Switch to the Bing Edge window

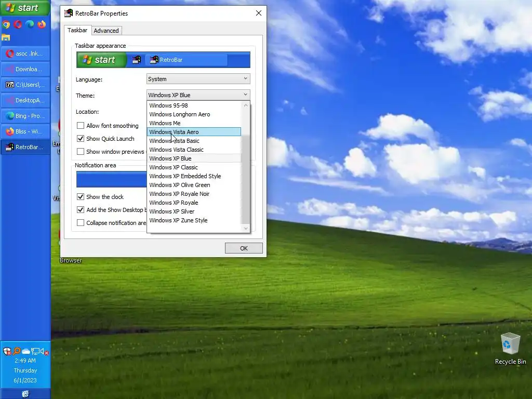(x=25, y=116)
